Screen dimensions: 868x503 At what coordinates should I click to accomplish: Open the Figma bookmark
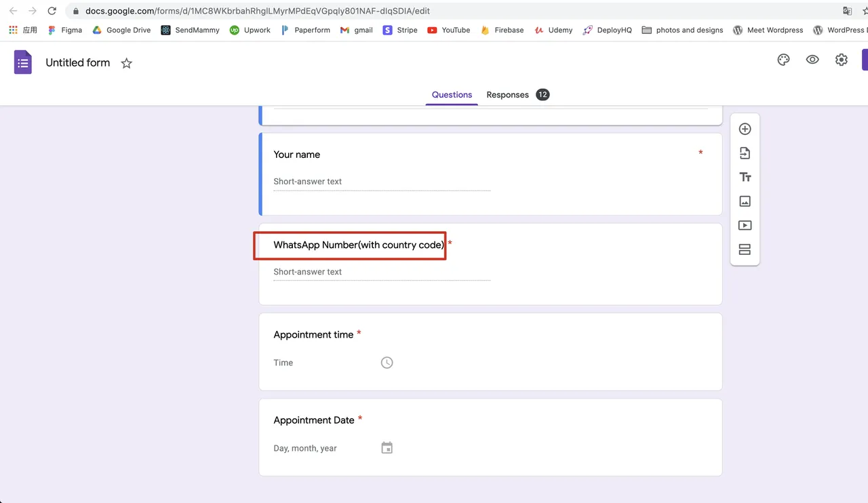pyautogui.click(x=65, y=30)
